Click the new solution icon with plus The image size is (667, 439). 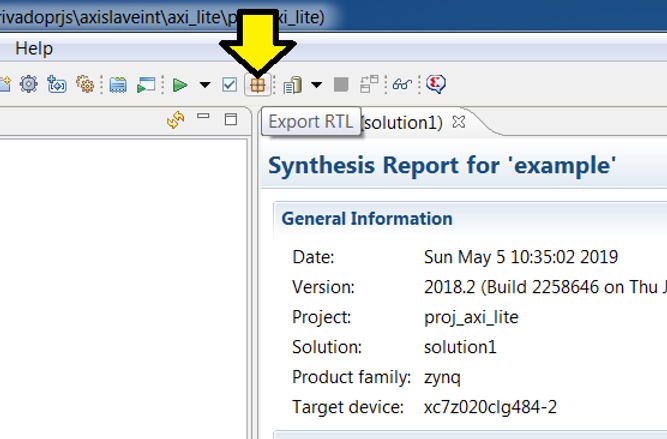pyautogui.click(x=57, y=84)
